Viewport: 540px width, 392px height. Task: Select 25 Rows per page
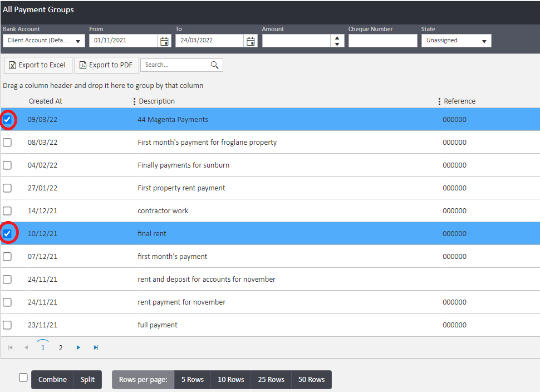coord(271,380)
